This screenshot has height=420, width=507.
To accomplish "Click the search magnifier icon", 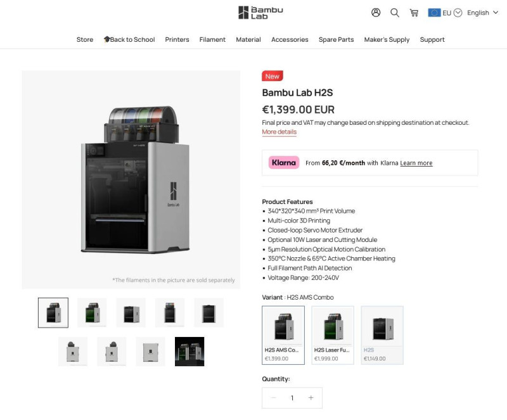I will (394, 13).
